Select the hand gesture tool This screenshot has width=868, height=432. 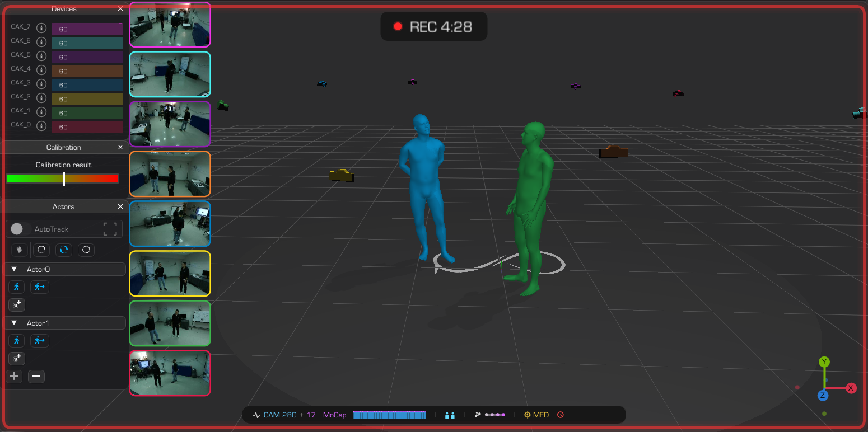20,250
